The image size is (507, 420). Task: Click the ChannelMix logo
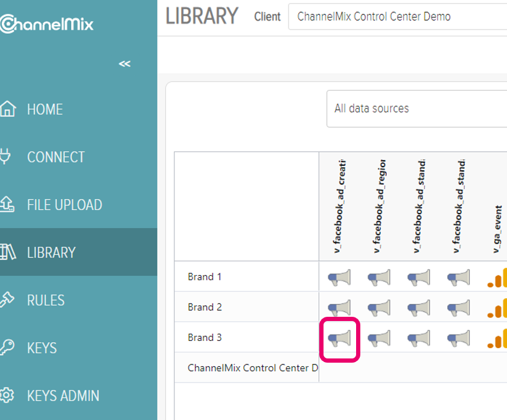point(47,24)
